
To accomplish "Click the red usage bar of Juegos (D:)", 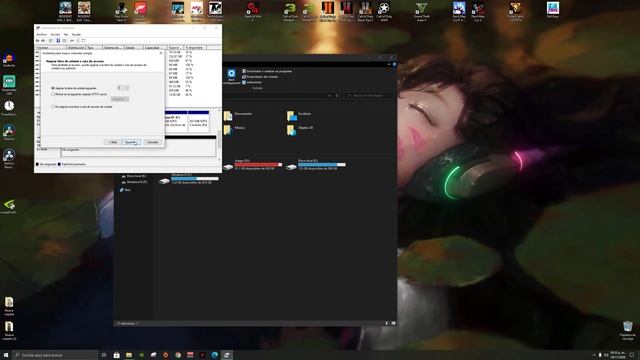I will pos(258,165).
